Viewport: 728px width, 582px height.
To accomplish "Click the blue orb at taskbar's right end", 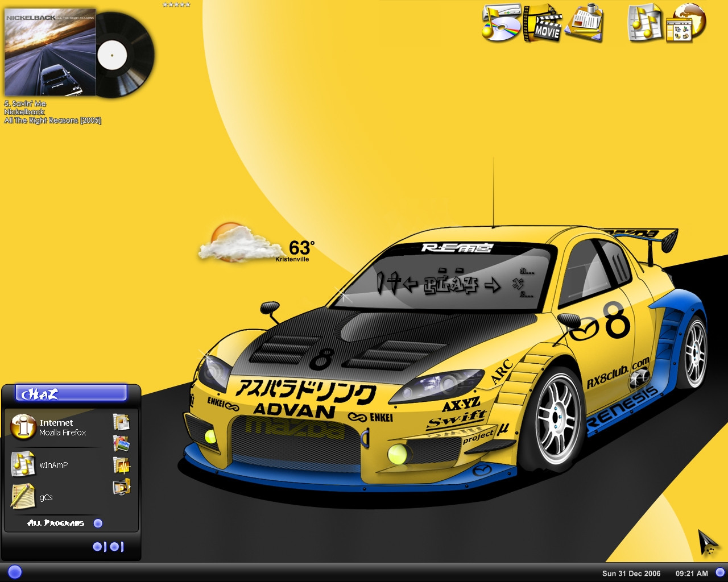I will 720,572.
